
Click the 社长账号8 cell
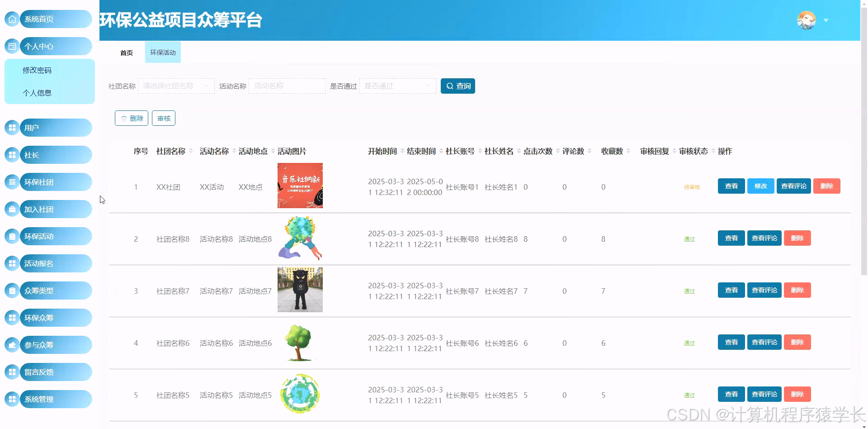coord(462,239)
